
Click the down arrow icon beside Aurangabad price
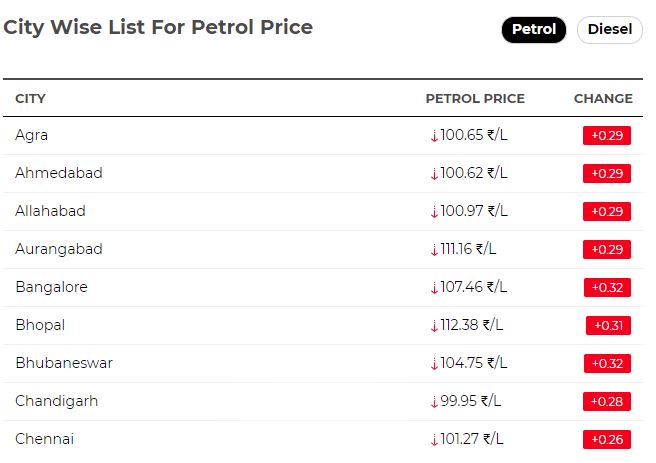pos(434,250)
